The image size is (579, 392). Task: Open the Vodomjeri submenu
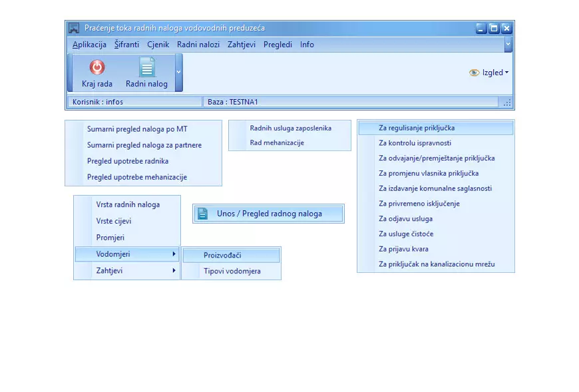(x=127, y=254)
